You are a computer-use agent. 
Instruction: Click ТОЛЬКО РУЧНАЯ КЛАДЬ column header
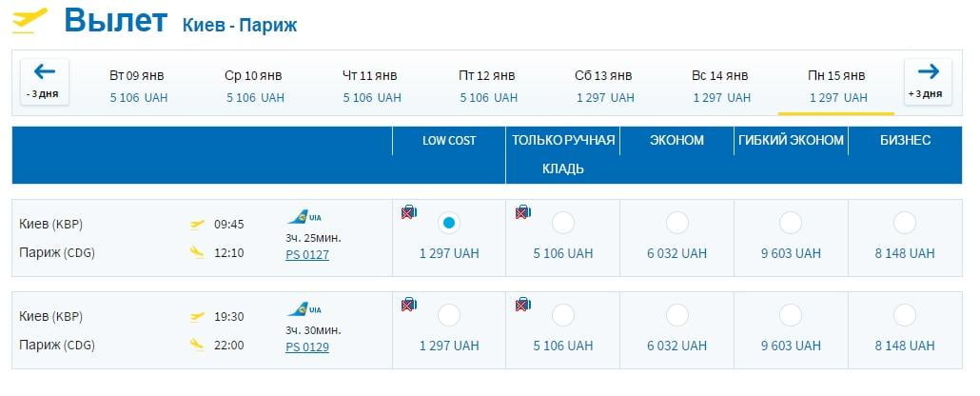[563, 154]
